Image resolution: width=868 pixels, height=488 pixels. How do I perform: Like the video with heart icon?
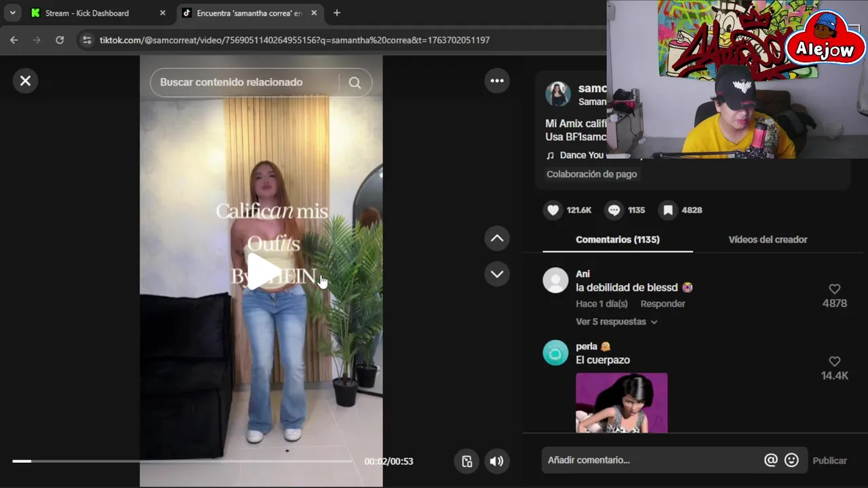coord(553,210)
